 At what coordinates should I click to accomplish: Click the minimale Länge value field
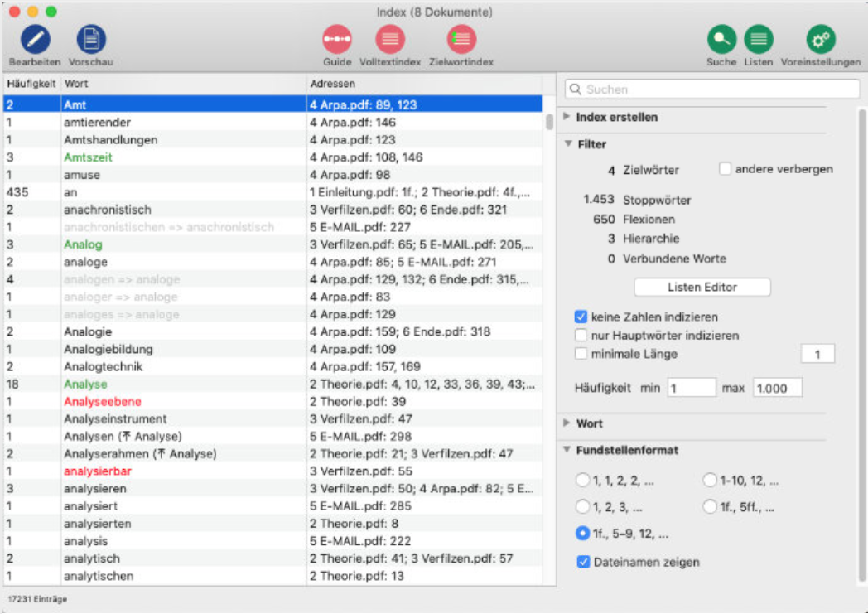coord(817,354)
